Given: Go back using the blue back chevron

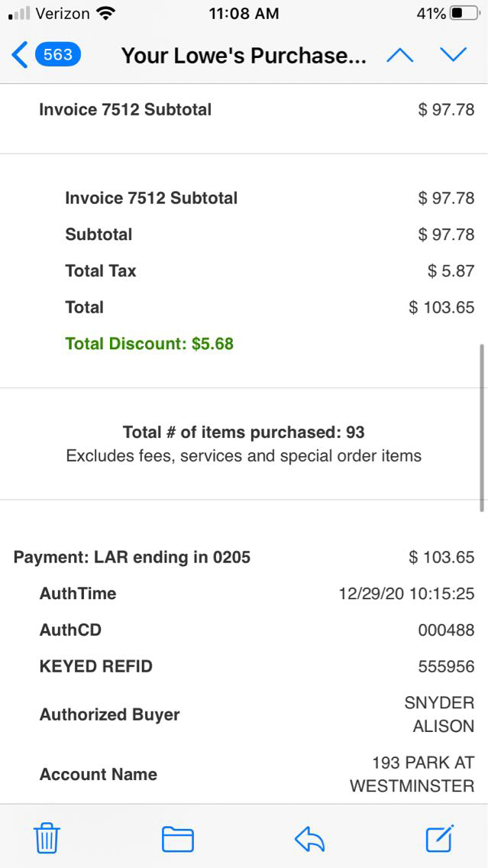Looking at the screenshot, I should click(x=21, y=55).
